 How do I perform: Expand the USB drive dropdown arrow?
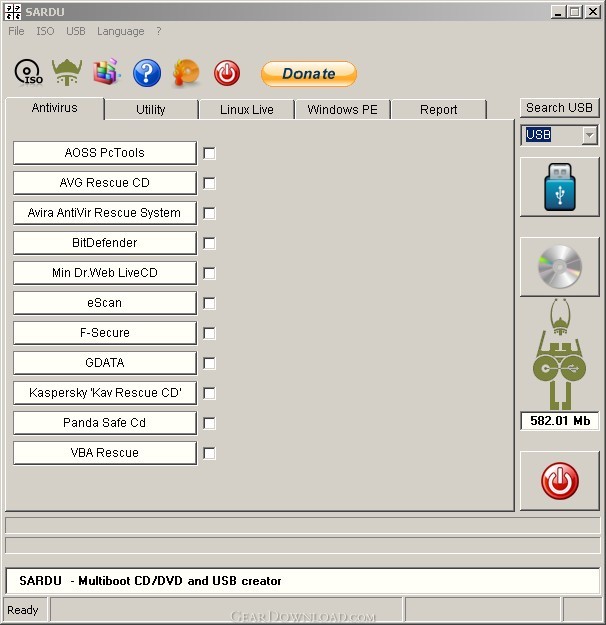tap(589, 135)
